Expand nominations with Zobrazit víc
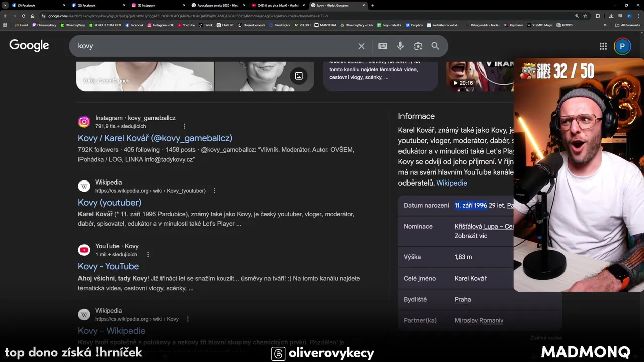The image size is (644, 362). [x=471, y=236]
